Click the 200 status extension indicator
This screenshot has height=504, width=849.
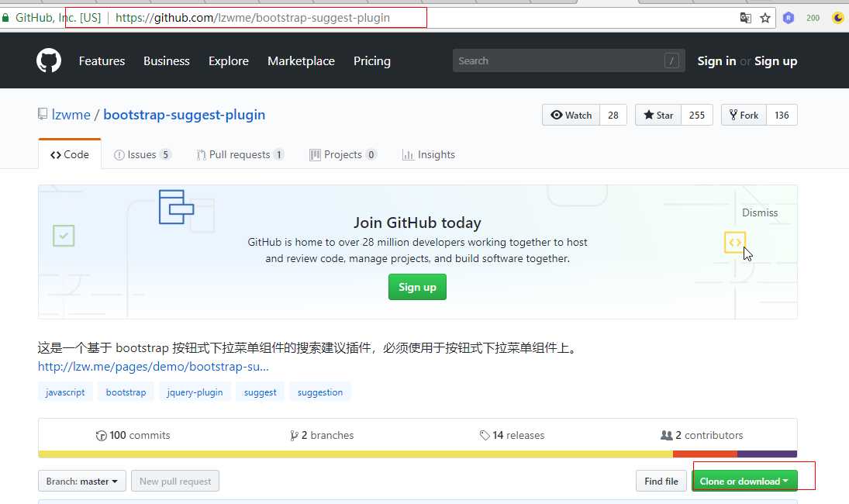[x=813, y=18]
